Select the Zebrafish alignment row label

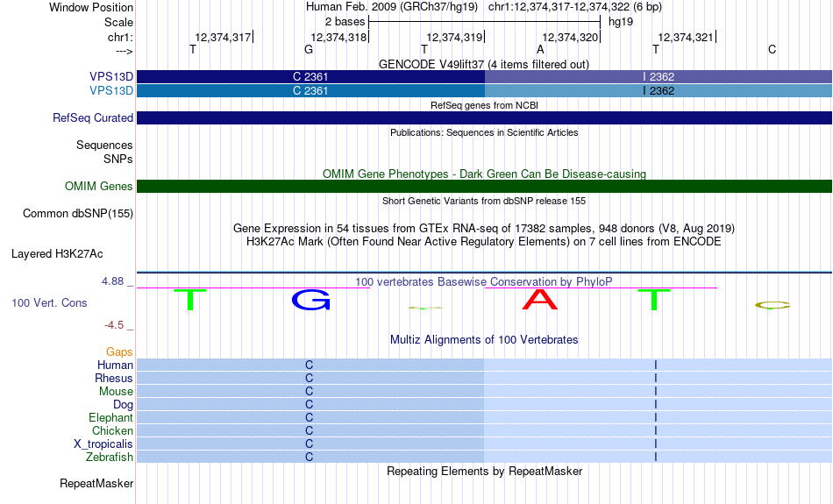pyautogui.click(x=110, y=458)
